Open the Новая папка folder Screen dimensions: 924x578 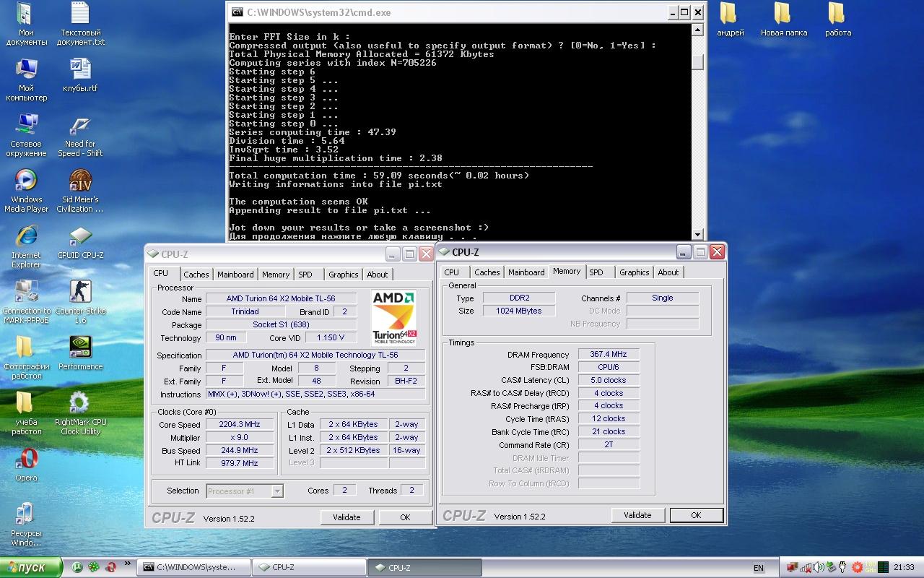click(783, 20)
